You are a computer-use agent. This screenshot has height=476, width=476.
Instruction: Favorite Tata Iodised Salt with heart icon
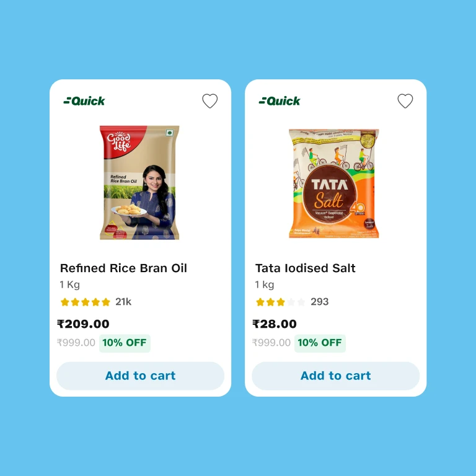405,101
